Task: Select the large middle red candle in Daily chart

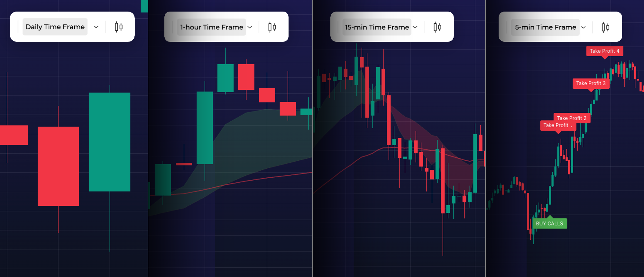Action: coord(58,166)
